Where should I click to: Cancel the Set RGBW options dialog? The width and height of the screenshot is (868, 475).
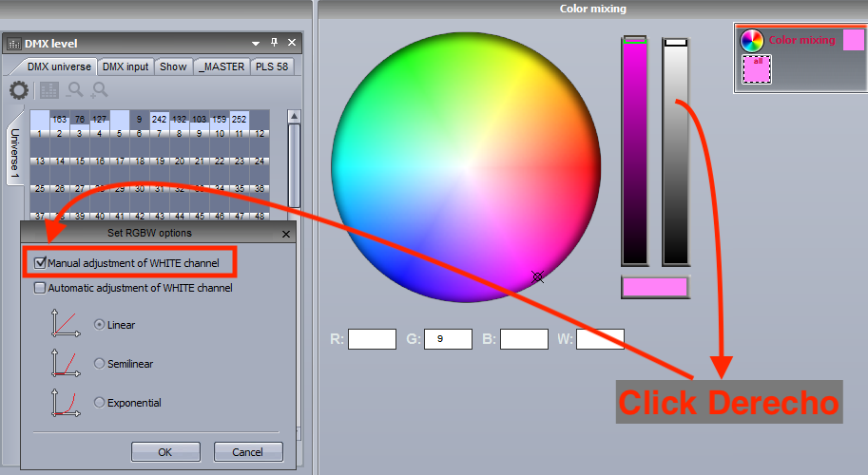pos(248,452)
